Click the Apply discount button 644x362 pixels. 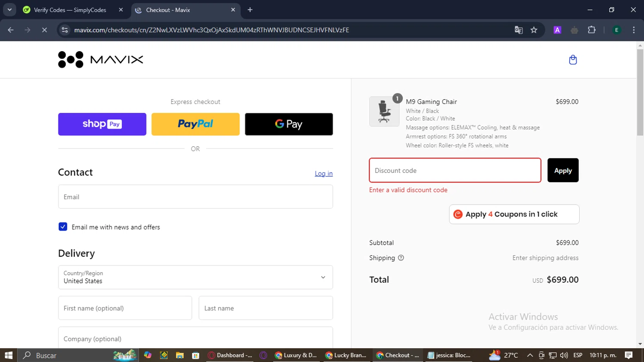pyautogui.click(x=563, y=170)
